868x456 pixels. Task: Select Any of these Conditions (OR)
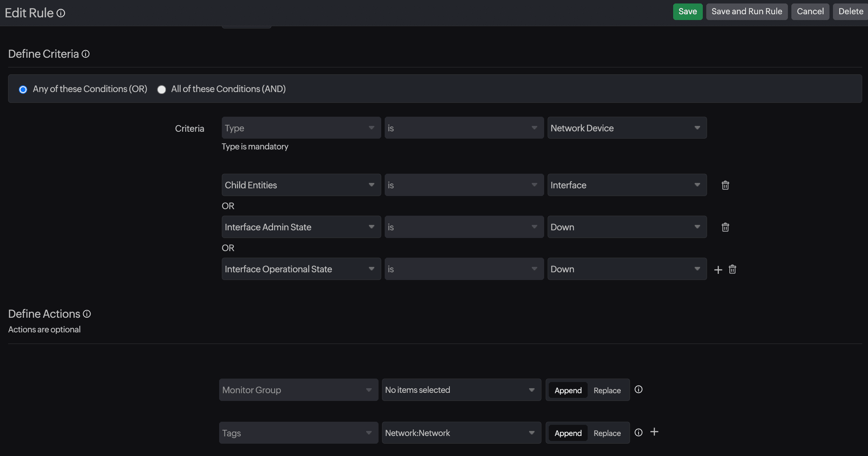point(23,89)
